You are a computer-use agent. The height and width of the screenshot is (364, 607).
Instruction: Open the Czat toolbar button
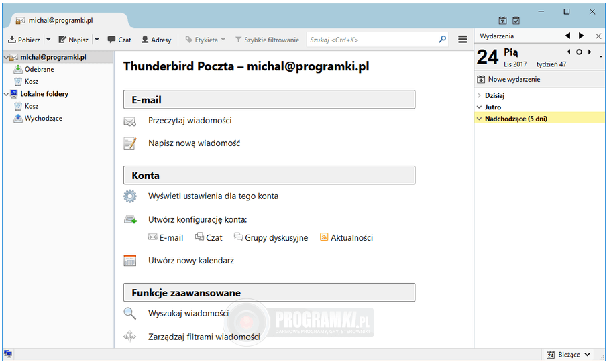(x=119, y=40)
